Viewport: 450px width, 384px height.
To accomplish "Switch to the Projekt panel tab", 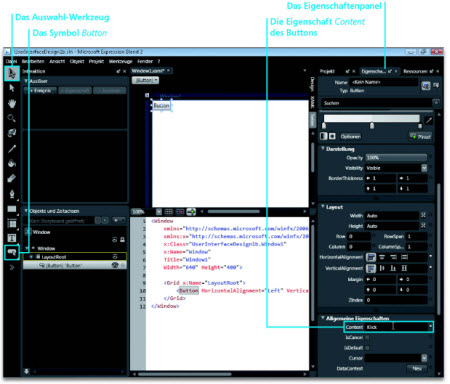I will pos(327,71).
